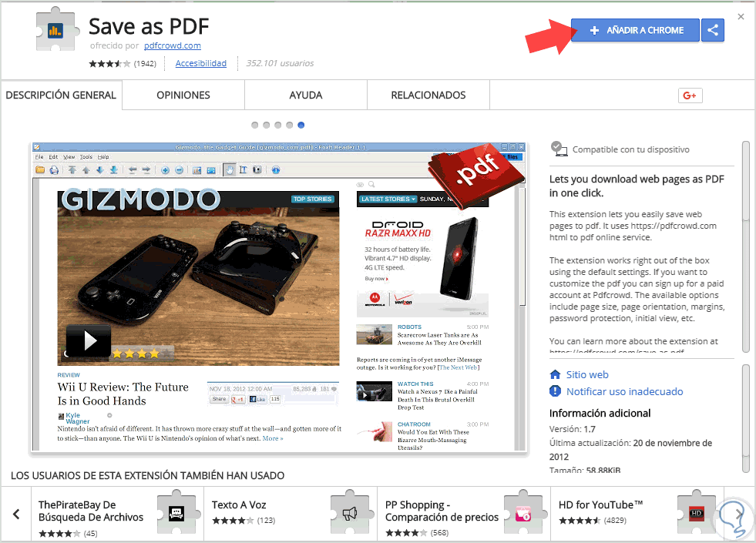
Task: Click the (1942) review count
Action: (x=145, y=64)
